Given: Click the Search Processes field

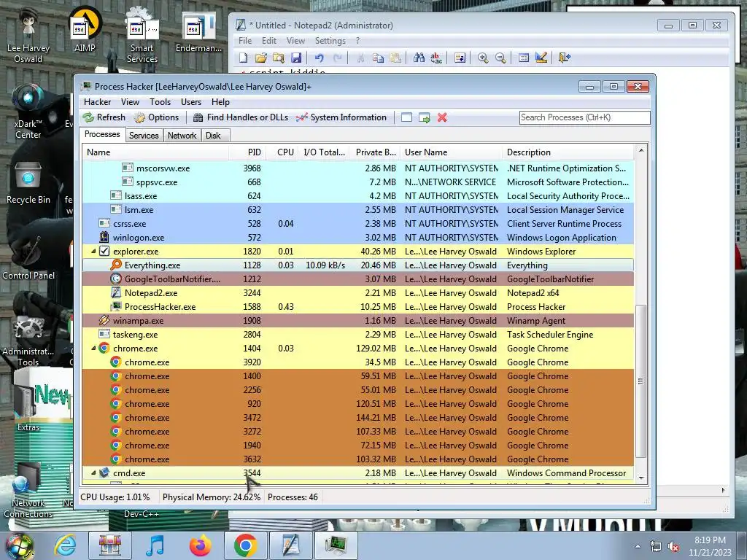Looking at the screenshot, I should pyautogui.click(x=584, y=117).
